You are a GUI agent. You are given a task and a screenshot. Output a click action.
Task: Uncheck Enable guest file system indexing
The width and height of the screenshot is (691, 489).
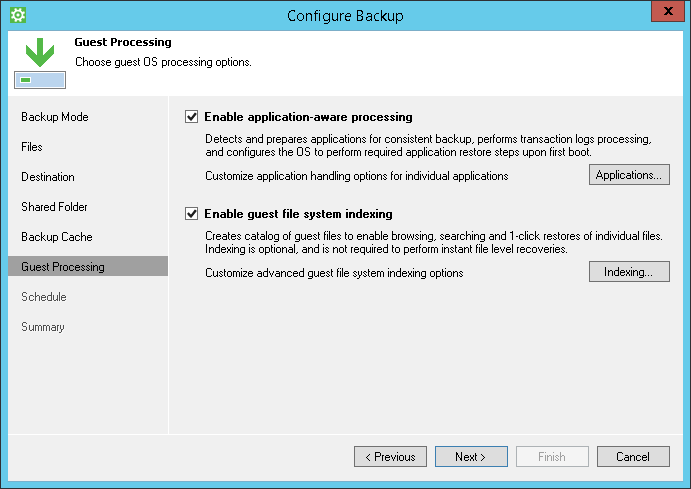point(192,213)
